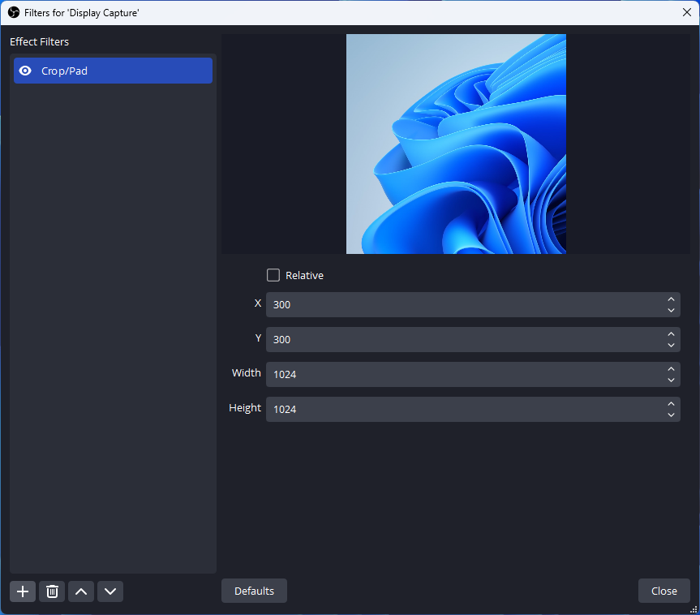Decrease the Y value with down stepper
Viewport: 700px width, 615px height.
click(x=671, y=346)
